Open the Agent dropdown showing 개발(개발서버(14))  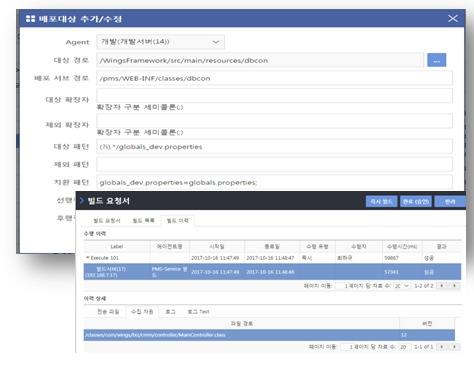160,42
